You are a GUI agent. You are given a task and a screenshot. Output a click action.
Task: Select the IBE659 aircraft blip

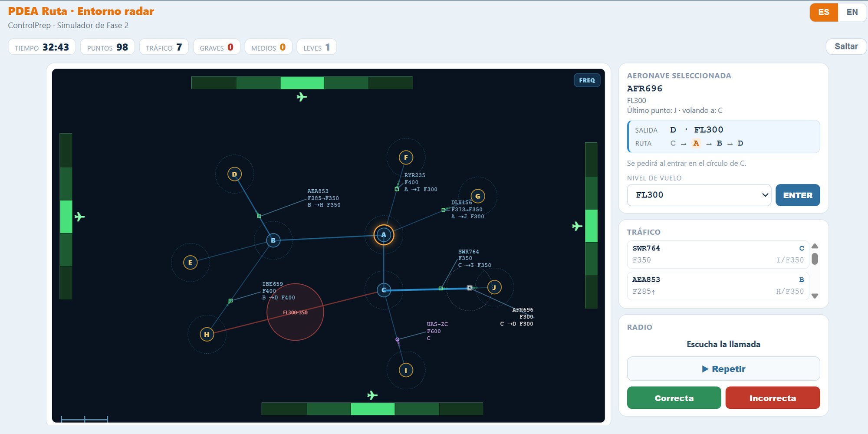[230, 300]
